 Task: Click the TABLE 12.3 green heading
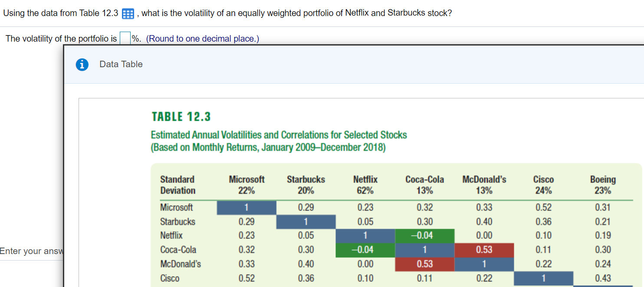coord(181,116)
